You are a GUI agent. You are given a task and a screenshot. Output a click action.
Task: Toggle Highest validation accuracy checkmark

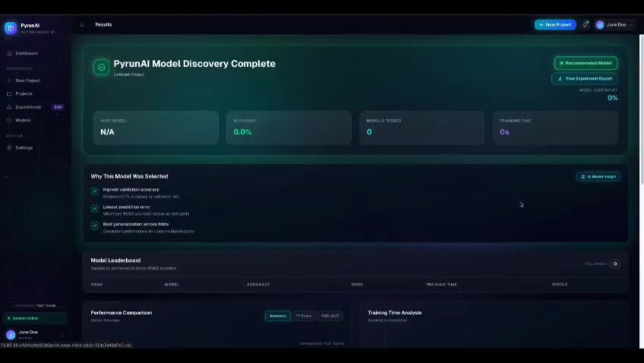coord(95,191)
